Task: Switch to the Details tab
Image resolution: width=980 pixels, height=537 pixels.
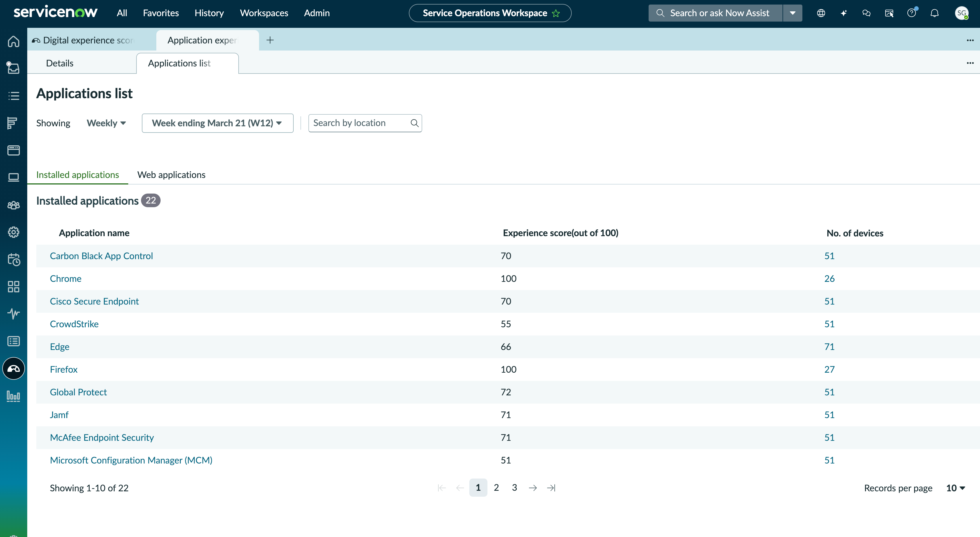Action: point(60,63)
